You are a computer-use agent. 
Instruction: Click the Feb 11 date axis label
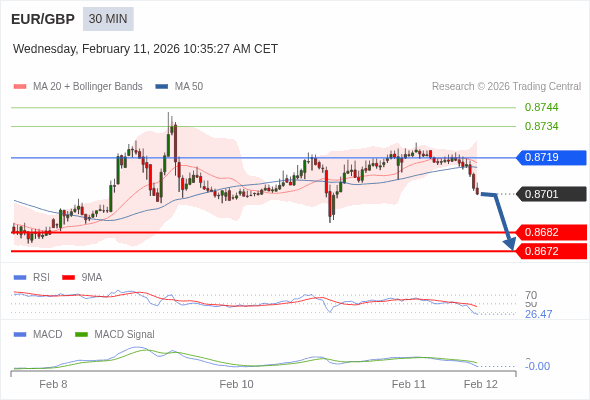[x=409, y=384]
